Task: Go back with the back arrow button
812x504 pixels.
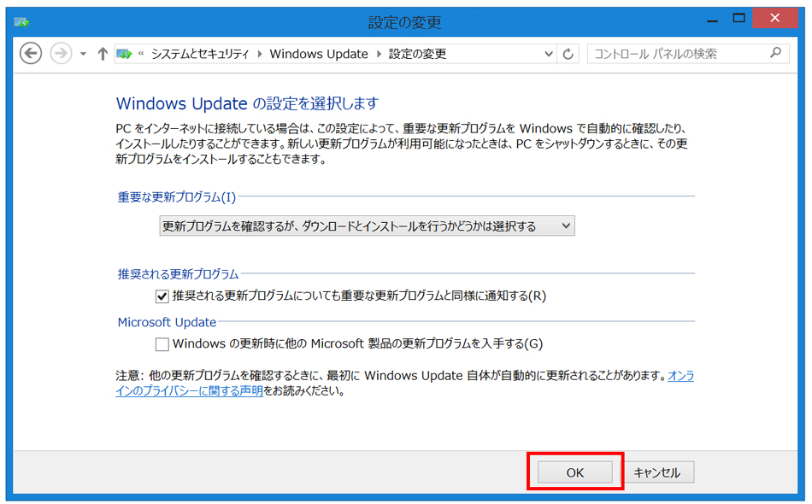Action: point(31,53)
